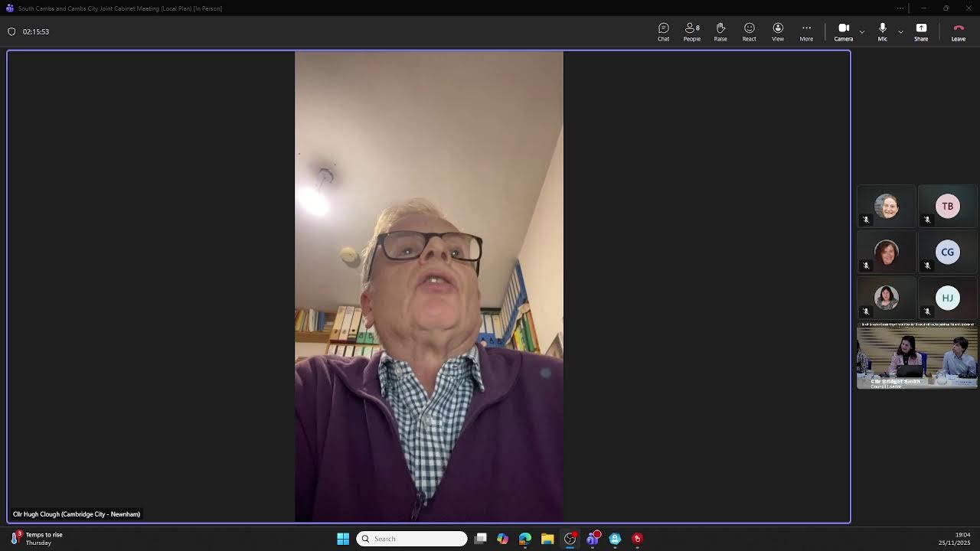Expand microphone options arrow next to Mic
The height and width of the screenshot is (551, 980).
pos(900,32)
